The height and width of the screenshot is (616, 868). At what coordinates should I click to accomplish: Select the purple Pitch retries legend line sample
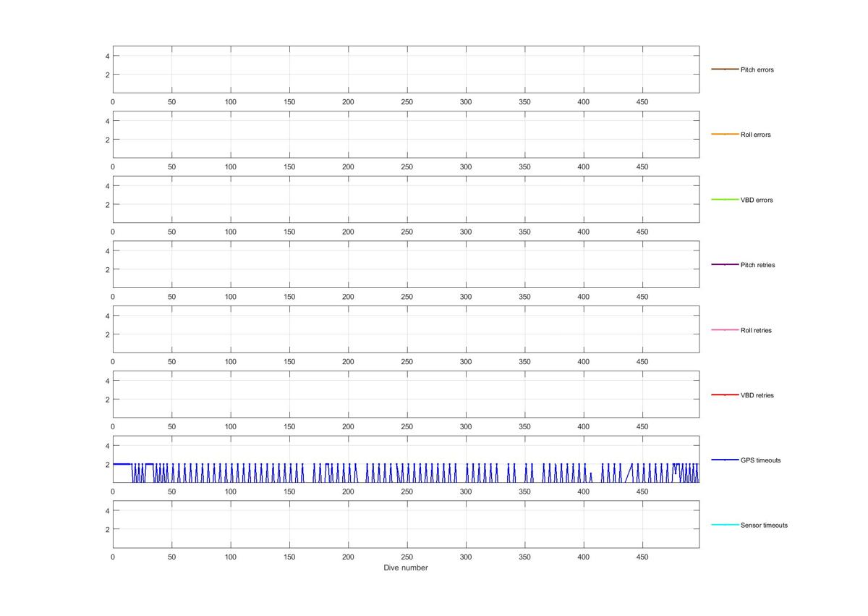pos(725,265)
